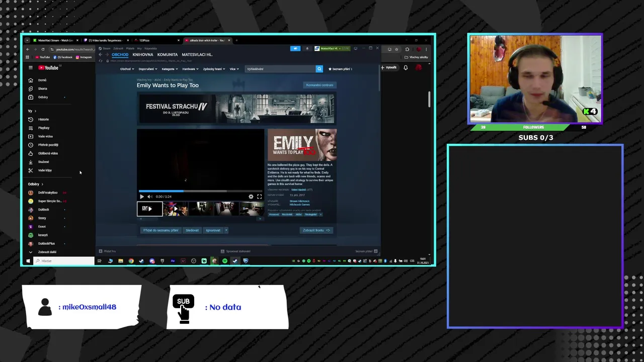The width and height of the screenshot is (644, 362).
Task: Click Zobrazit frontu button
Action: (316, 230)
